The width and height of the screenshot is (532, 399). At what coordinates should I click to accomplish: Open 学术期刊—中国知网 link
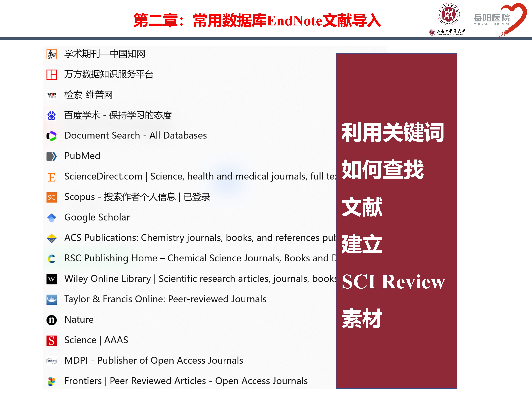pos(105,54)
